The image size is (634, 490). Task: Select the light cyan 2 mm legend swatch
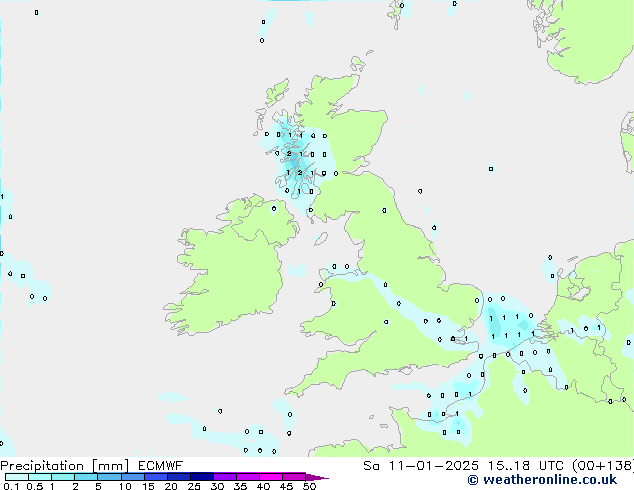click(x=86, y=477)
